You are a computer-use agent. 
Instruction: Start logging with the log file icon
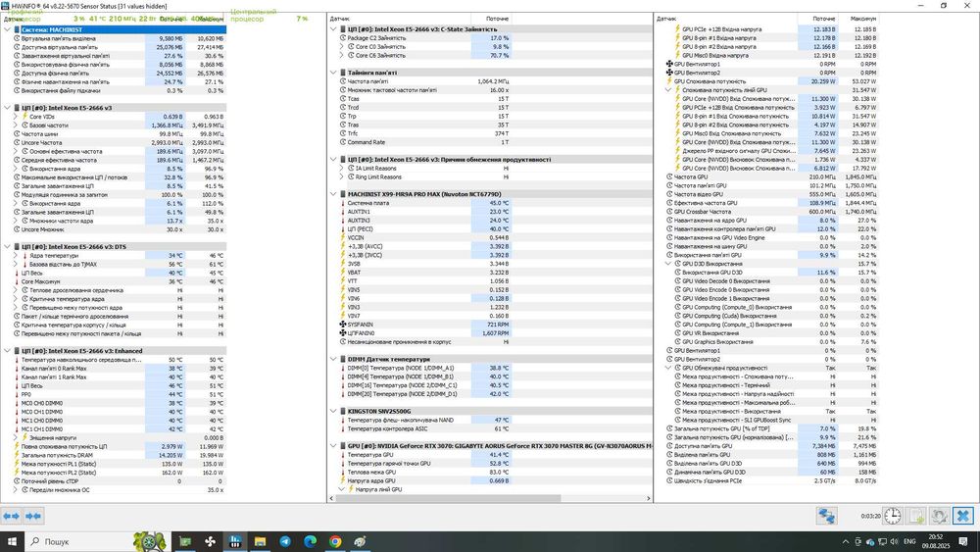tap(916, 517)
